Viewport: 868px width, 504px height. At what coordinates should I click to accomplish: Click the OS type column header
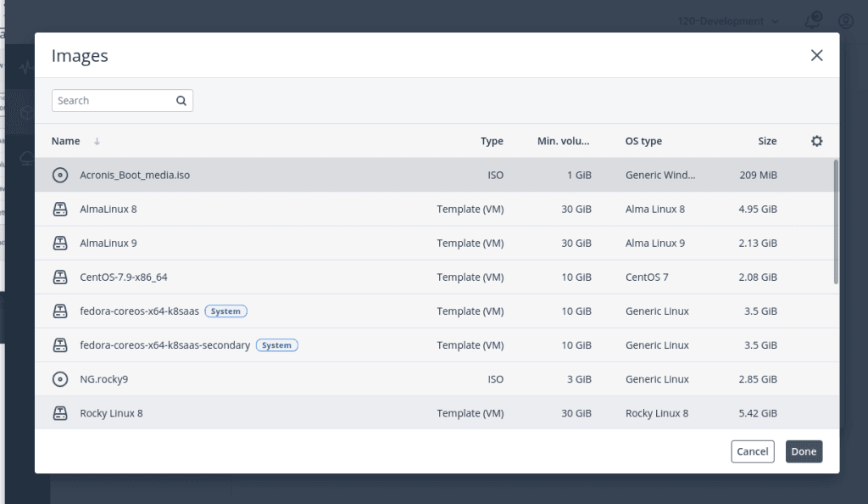coord(643,141)
